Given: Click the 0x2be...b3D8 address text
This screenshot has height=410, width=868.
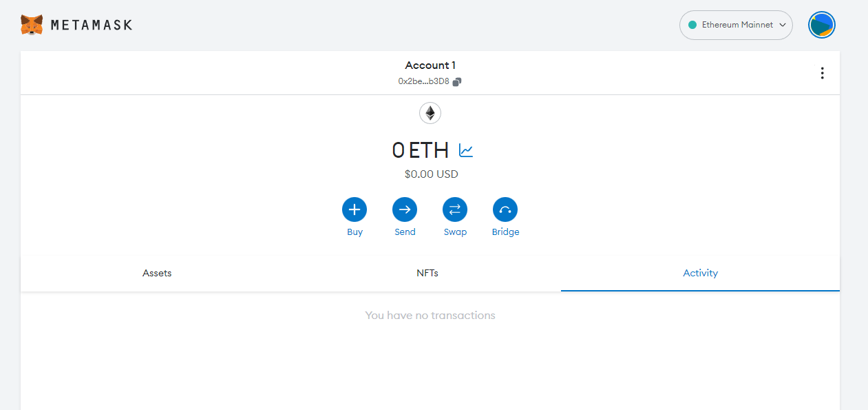Looking at the screenshot, I should tap(423, 81).
